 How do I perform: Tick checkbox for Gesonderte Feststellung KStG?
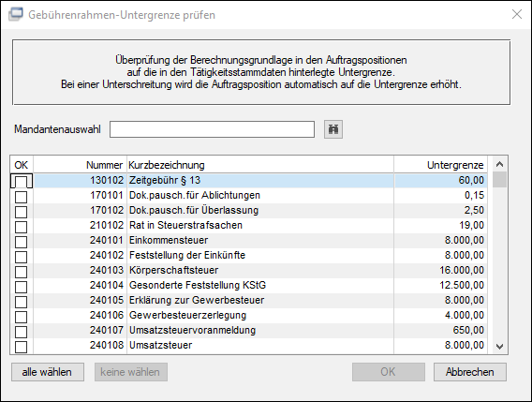(21, 287)
